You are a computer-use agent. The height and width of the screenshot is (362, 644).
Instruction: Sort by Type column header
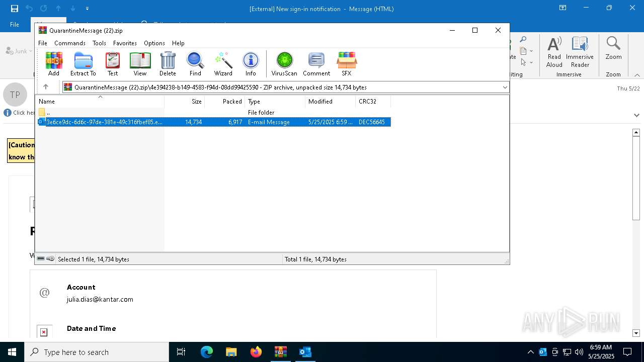pos(275,101)
